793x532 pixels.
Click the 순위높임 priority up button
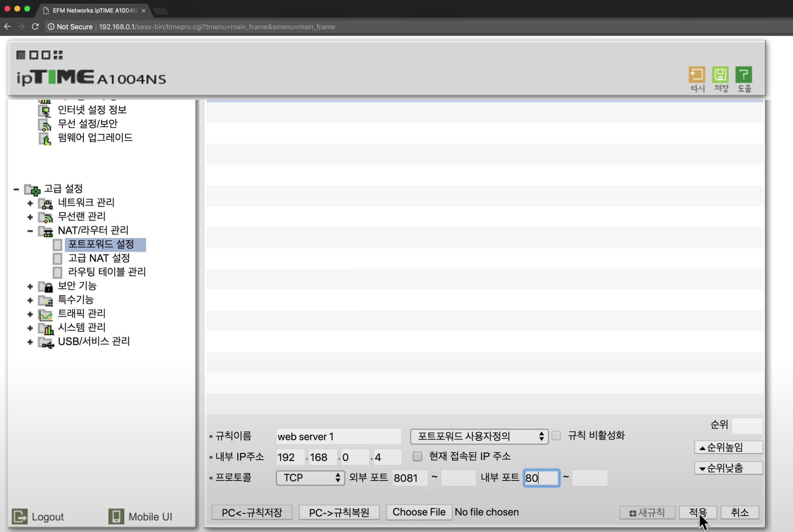coord(728,447)
